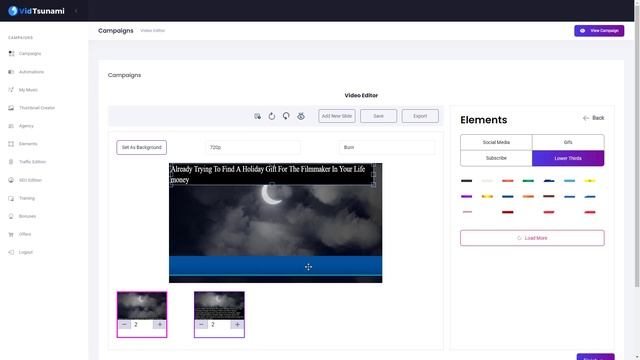The image size is (640, 360).
Task: Click the Add New Slide button
Action: [x=337, y=116]
